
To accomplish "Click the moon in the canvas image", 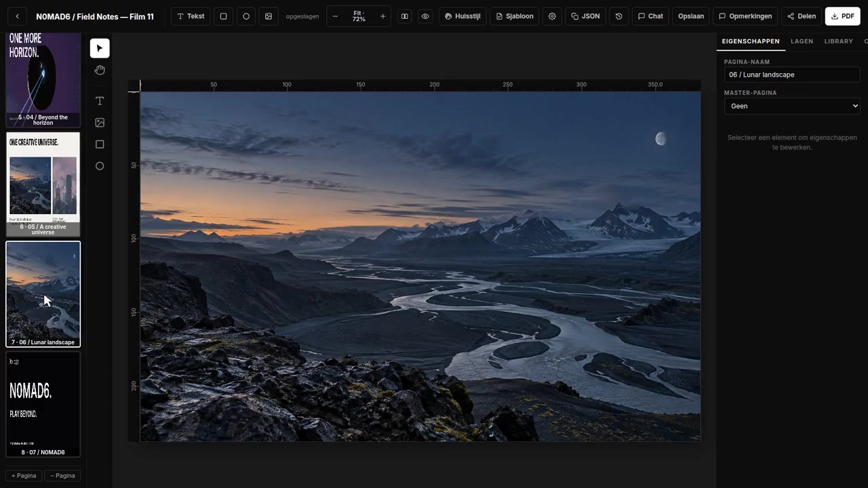I will pyautogui.click(x=660, y=139).
